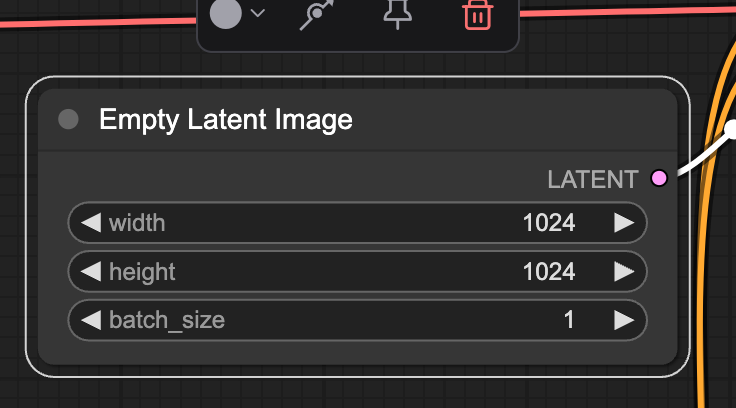Open the node color picker circle

(x=226, y=13)
